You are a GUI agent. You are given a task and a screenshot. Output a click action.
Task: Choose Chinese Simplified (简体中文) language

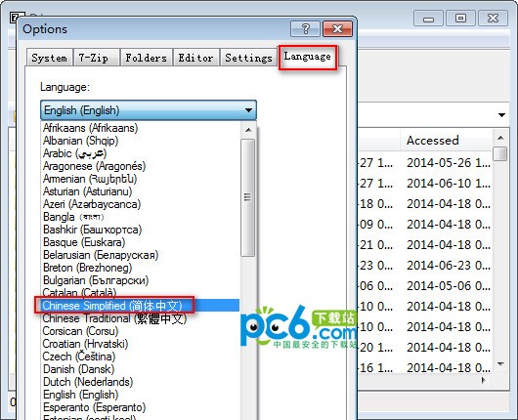(141, 306)
